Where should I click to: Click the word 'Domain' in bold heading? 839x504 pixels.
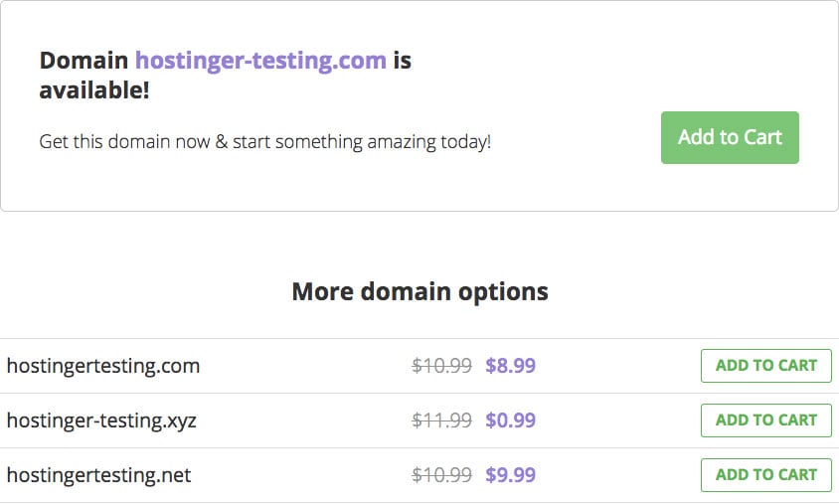pyautogui.click(x=84, y=61)
